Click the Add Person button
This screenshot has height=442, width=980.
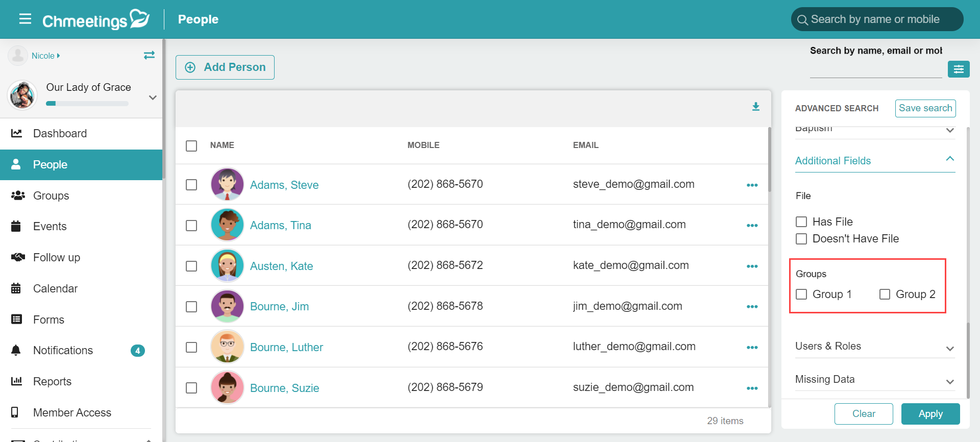[x=225, y=67]
